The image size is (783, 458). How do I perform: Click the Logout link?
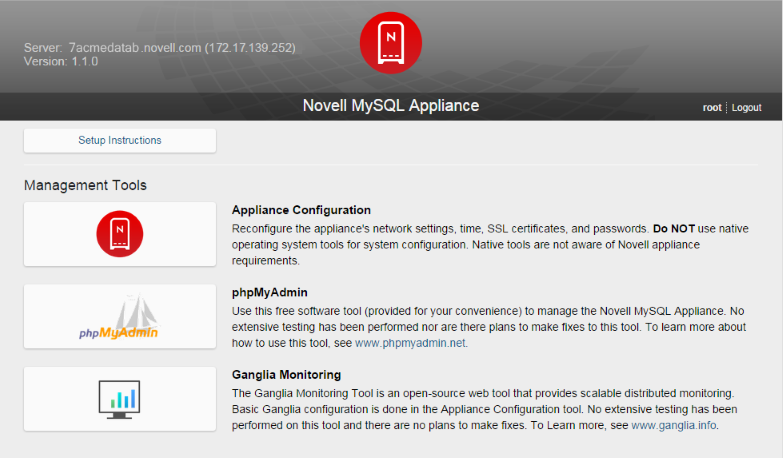(x=746, y=107)
